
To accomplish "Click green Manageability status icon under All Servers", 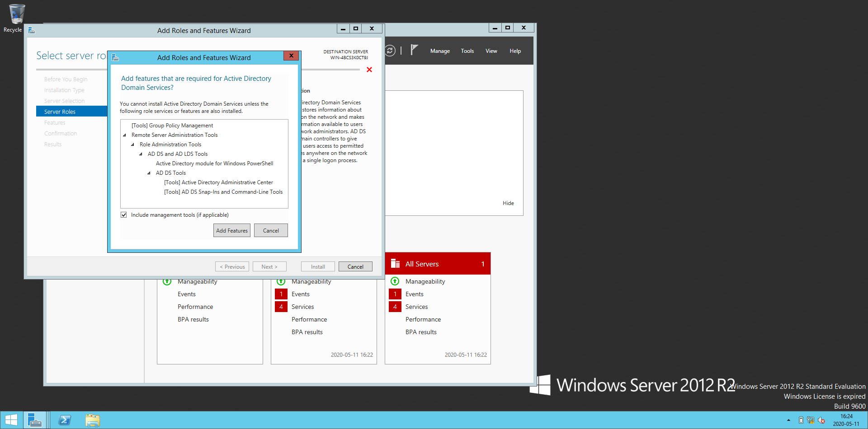I will pos(395,281).
